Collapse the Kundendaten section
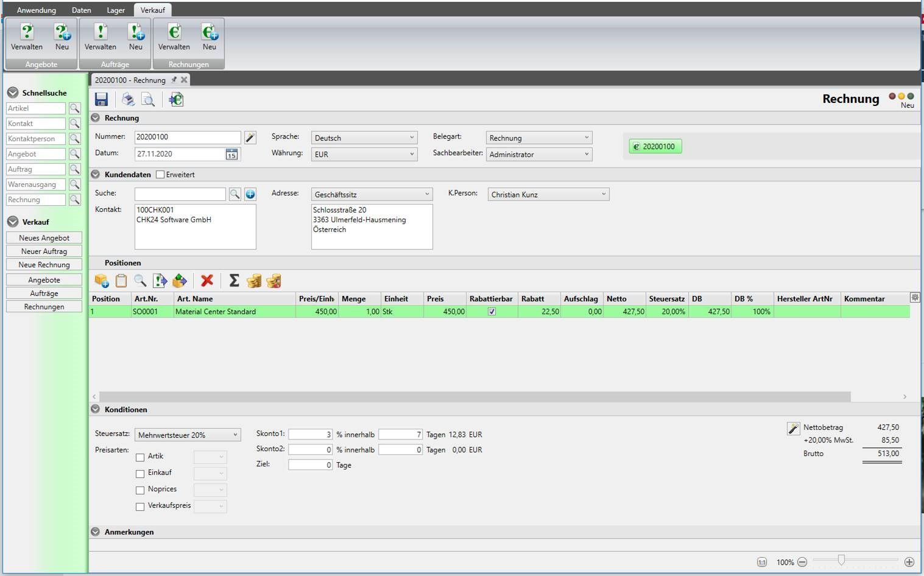Image resolution: width=924 pixels, height=576 pixels. click(96, 174)
